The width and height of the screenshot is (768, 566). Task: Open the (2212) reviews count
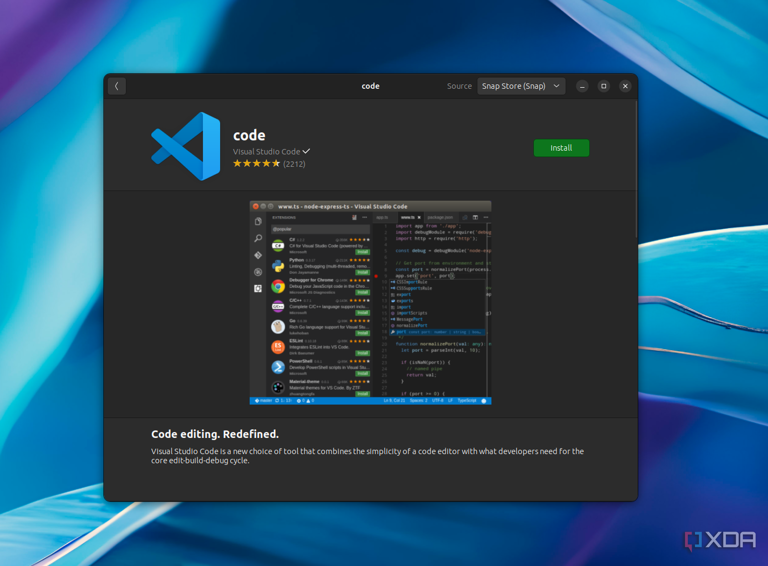click(x=294, y=164)
